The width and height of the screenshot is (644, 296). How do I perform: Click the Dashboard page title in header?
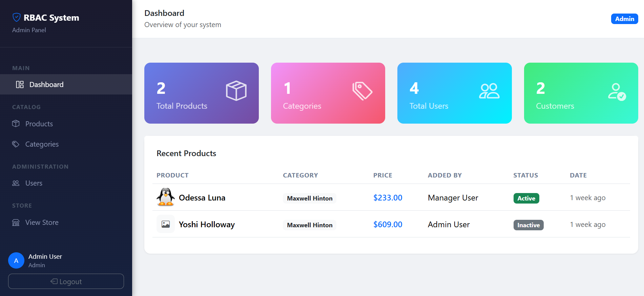(164, 13)
